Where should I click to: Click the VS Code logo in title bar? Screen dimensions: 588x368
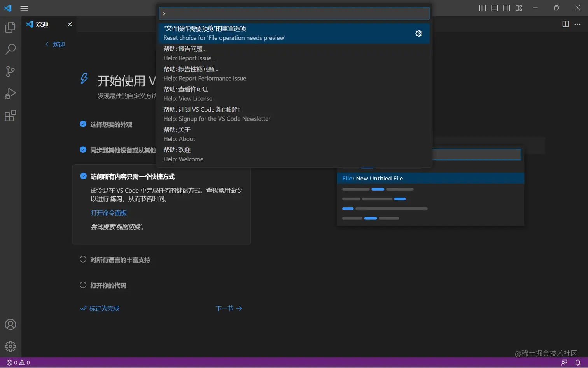[8, 8]
